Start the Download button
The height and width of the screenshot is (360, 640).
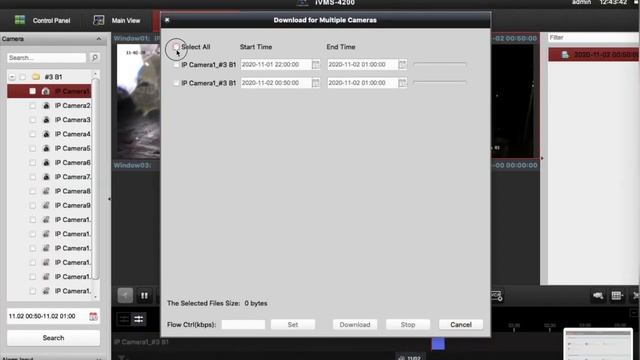point(355,324)
